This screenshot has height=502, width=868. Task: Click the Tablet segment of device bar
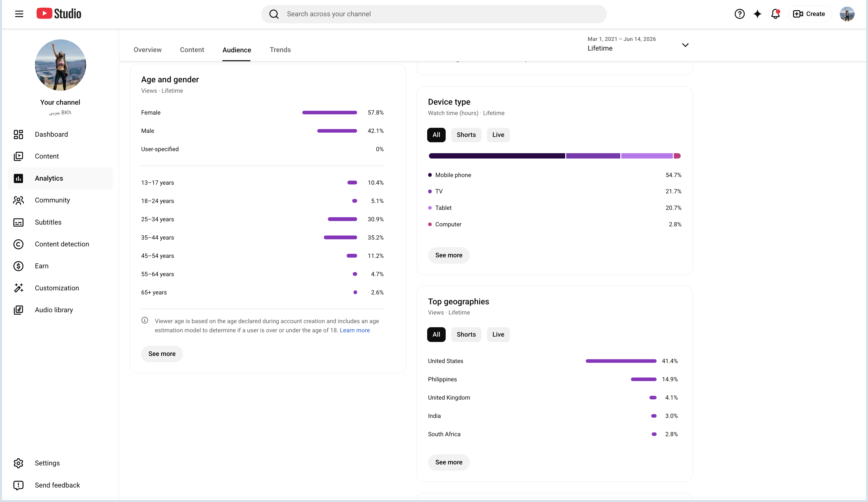tap(647, 156)
